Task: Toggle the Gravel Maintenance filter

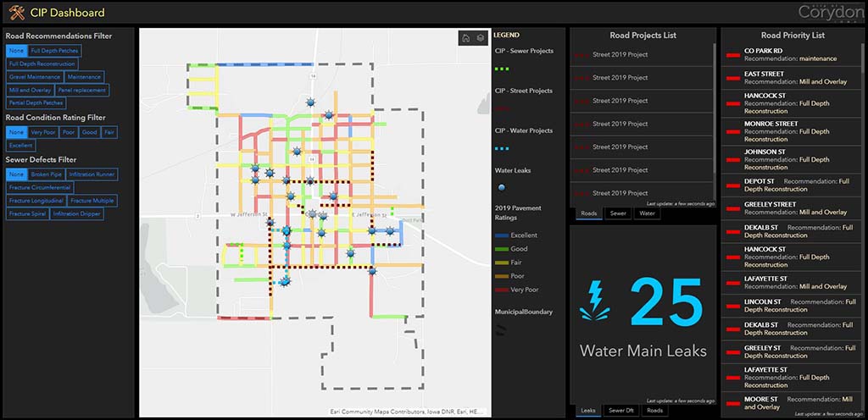Action: (34, 77)
